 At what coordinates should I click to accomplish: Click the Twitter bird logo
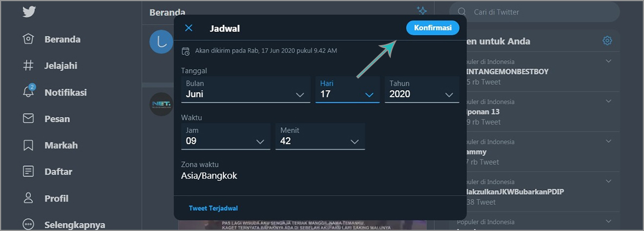tap(29, 12)
